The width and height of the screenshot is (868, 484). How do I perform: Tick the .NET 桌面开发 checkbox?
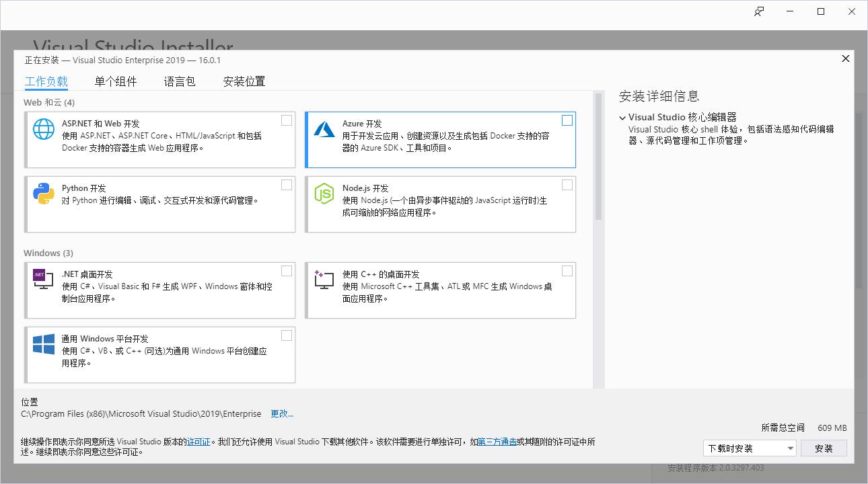point(287,271)
